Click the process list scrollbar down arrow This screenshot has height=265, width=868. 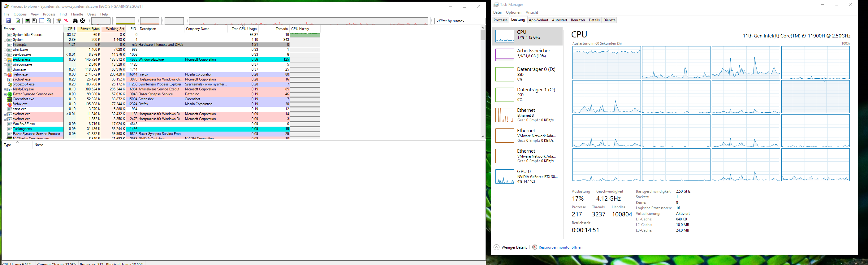click(x=483, y=136)
